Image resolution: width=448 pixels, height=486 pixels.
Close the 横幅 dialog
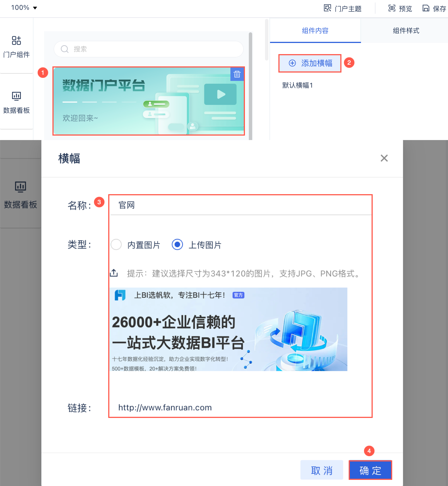[384, 158]
